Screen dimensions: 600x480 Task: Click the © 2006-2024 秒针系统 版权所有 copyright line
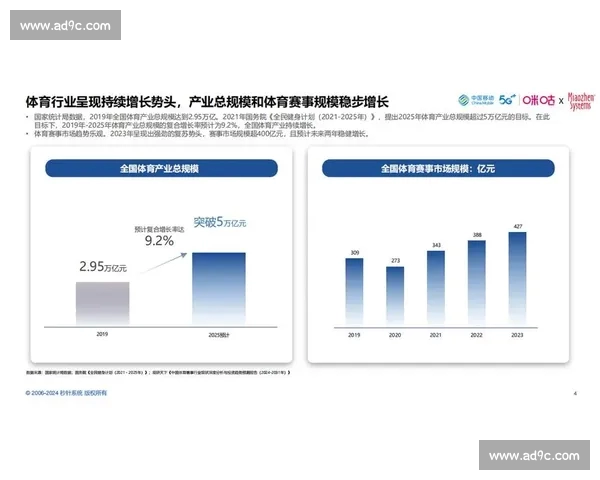(x=66, y=393)
